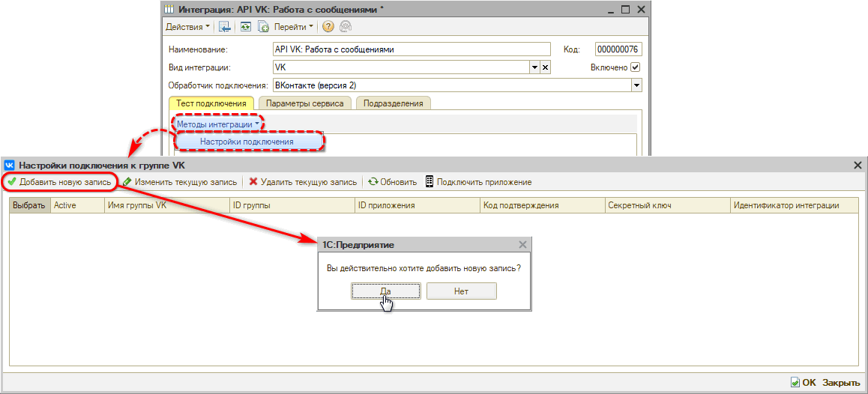Click the grayed-out icon right of help

click(x=346, y=27)
